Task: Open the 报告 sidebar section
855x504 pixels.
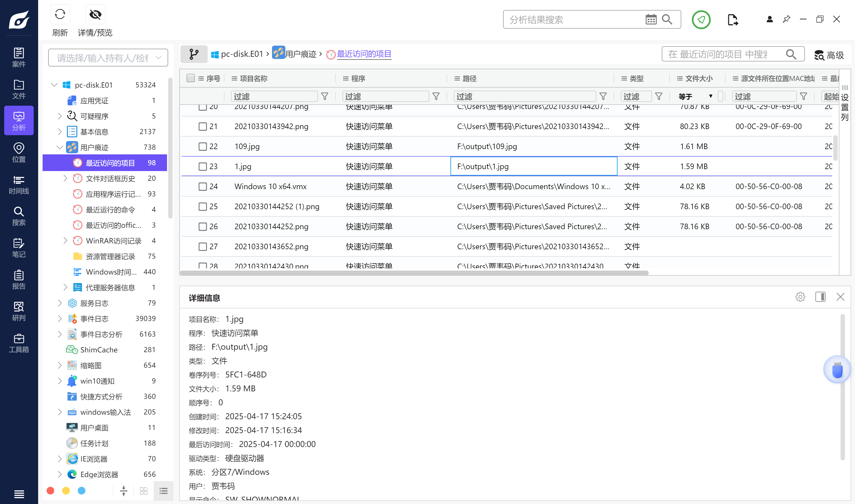Action: point(19,280)
